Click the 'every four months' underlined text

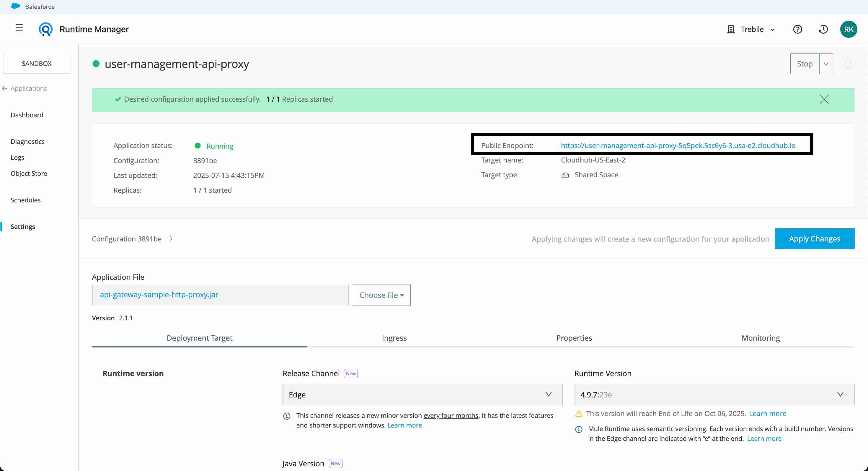[451, 416]
